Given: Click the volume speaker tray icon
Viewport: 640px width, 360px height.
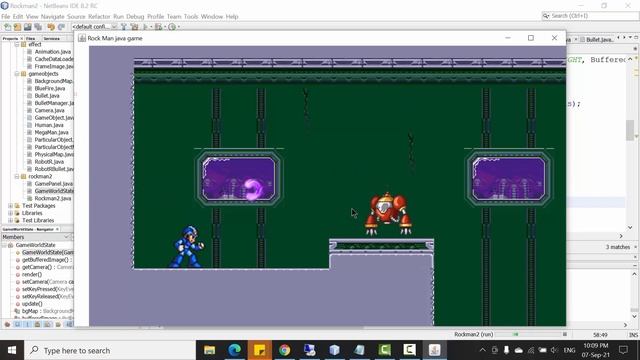Looking at the screenshot, I should [x=554, y=350].
